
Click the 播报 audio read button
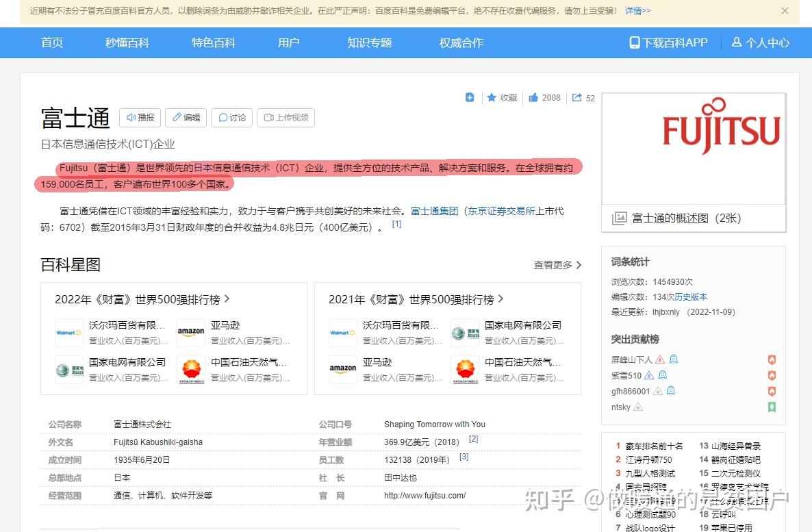coord(140,118)
